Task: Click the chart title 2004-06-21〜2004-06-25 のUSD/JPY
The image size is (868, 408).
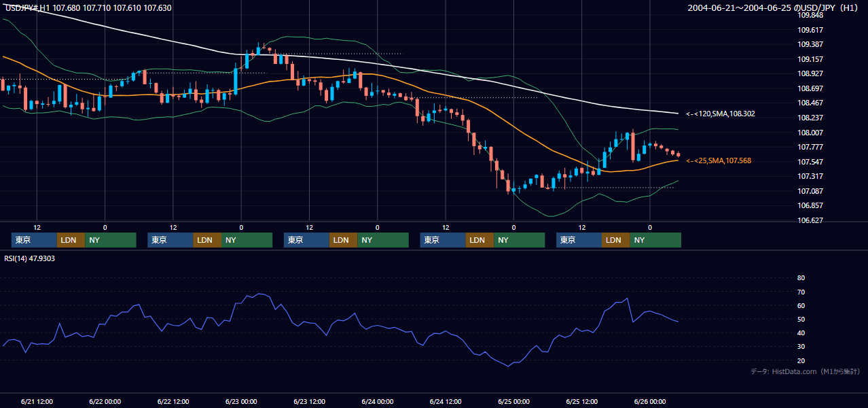Action: (773, 8)
